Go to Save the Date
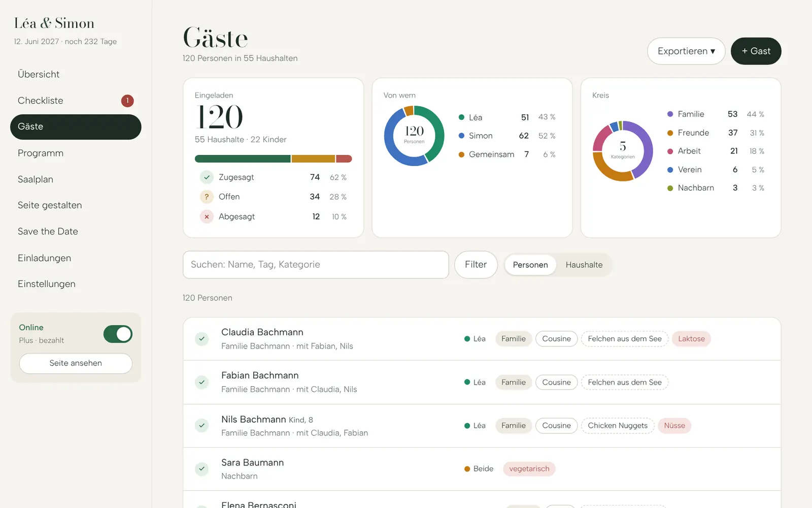This screenshot has width=812, height=508. 76,232
